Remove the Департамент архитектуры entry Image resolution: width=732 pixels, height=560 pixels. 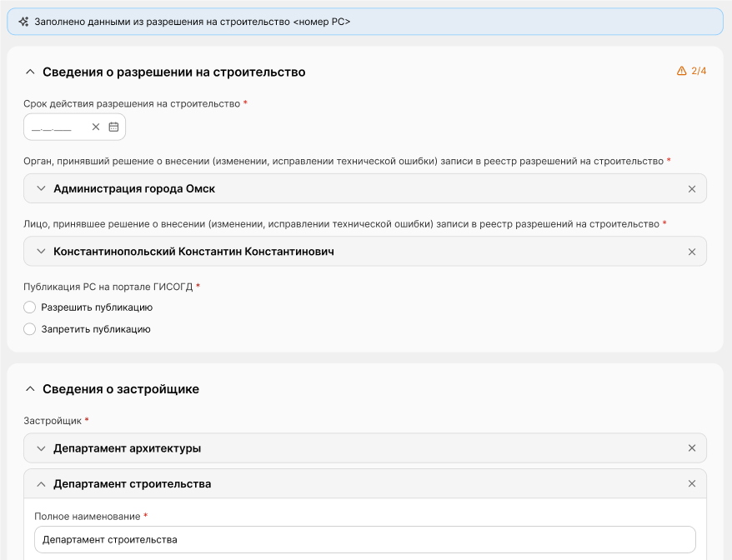point(692,448)
